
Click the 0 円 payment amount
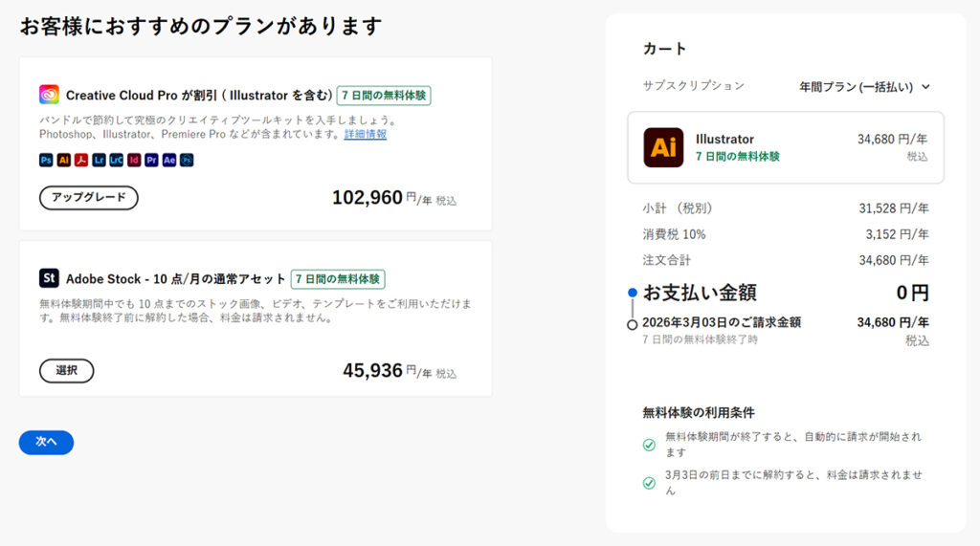click(x=912, y=293)
